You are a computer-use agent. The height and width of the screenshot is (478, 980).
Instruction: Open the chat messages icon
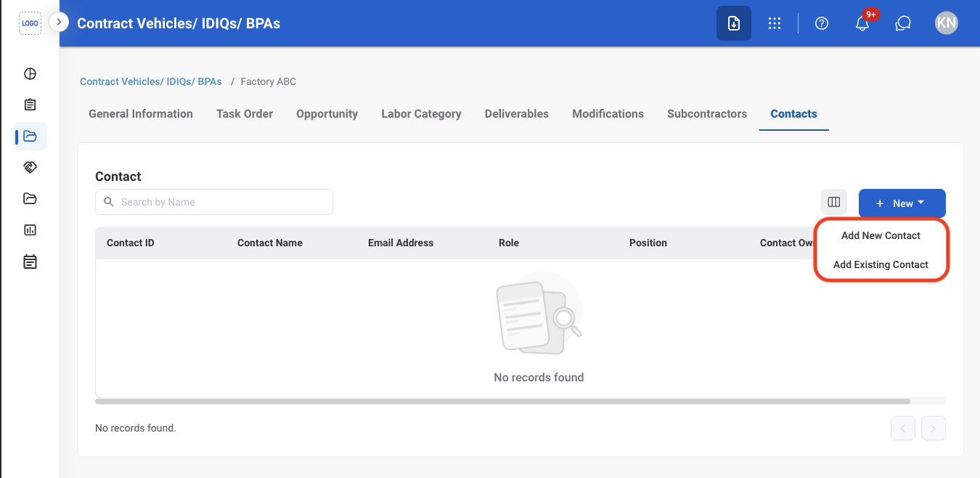(x=903, y=23)
